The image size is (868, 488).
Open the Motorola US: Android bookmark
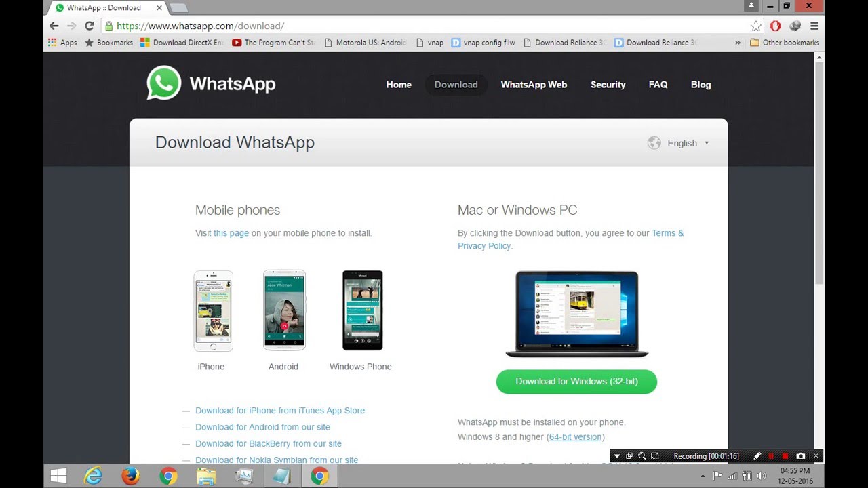tap(366, 43)
